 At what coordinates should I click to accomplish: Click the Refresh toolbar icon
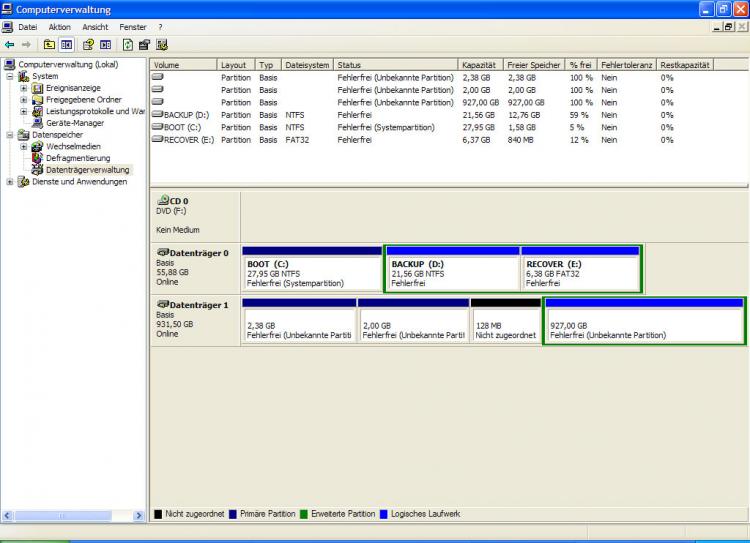[128, 44]
